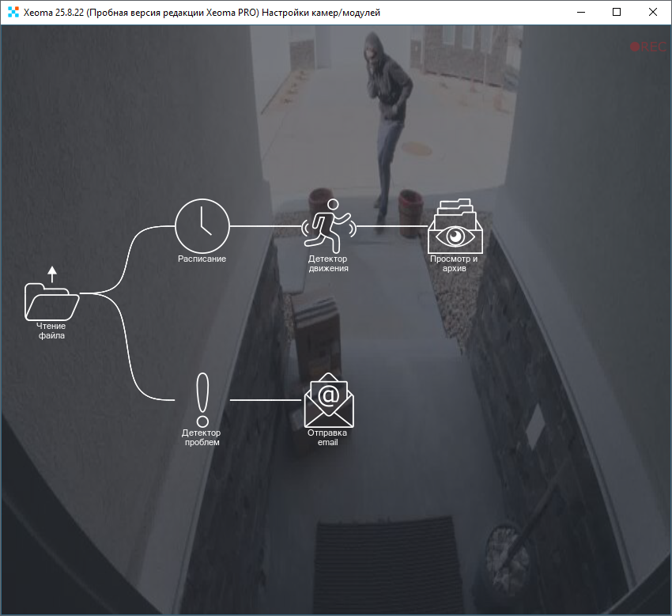Click the "Детектор проблем" text label
The width and height of the screenshot is (672, 616).
pos(202,437)
